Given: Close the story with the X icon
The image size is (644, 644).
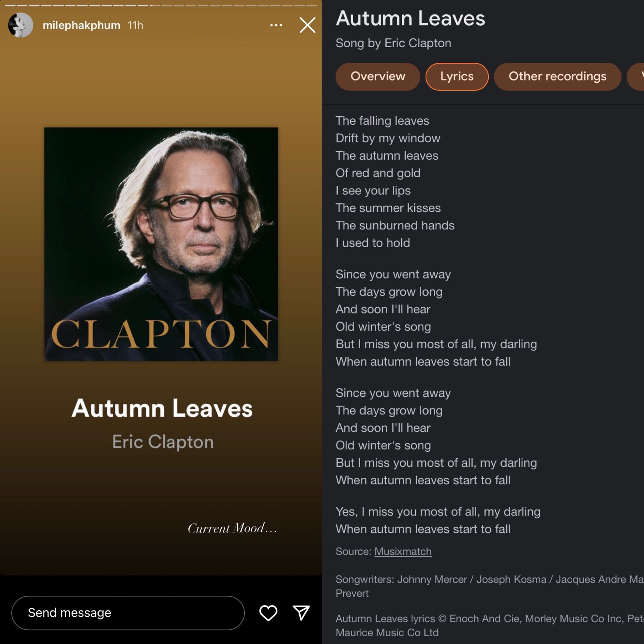Looking at the screenshot, I should click(307, 25).
